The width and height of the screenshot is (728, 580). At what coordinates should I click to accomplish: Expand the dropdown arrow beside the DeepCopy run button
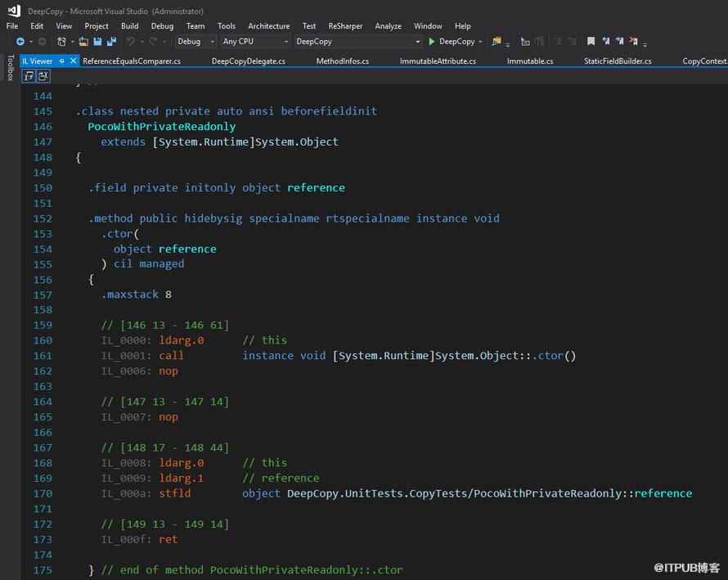(x=480, y=42)
